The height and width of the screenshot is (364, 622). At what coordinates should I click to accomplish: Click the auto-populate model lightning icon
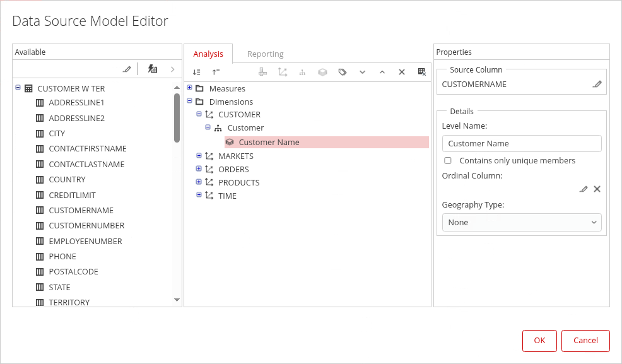tap(153, 69)
